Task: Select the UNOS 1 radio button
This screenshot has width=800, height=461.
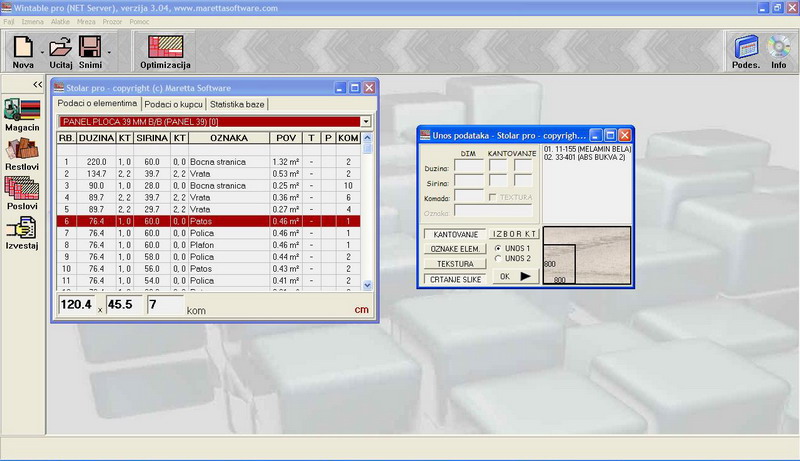Action: [499, 248]
